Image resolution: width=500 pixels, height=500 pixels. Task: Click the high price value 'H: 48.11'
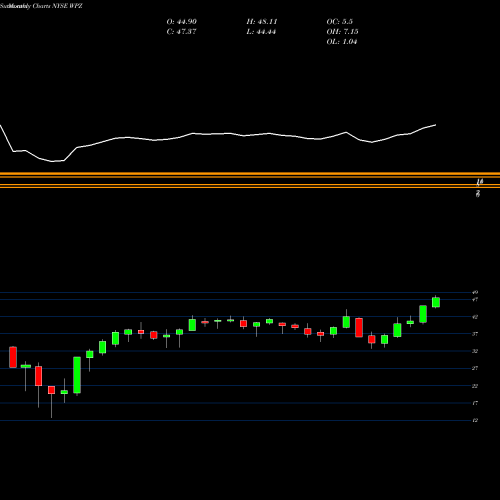(x=262, y=22)
